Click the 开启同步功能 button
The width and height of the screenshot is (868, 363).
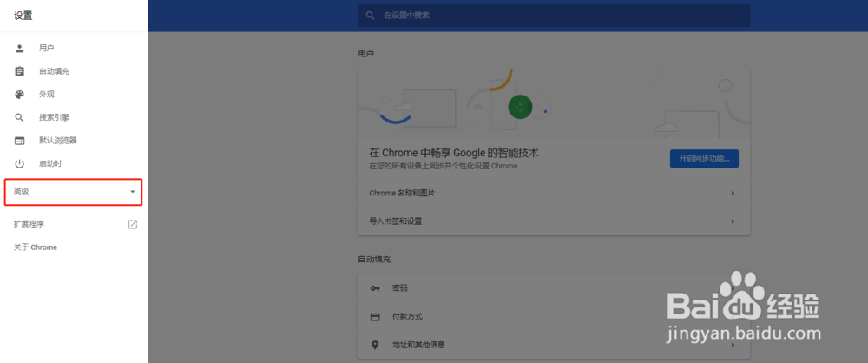(704, 159)
